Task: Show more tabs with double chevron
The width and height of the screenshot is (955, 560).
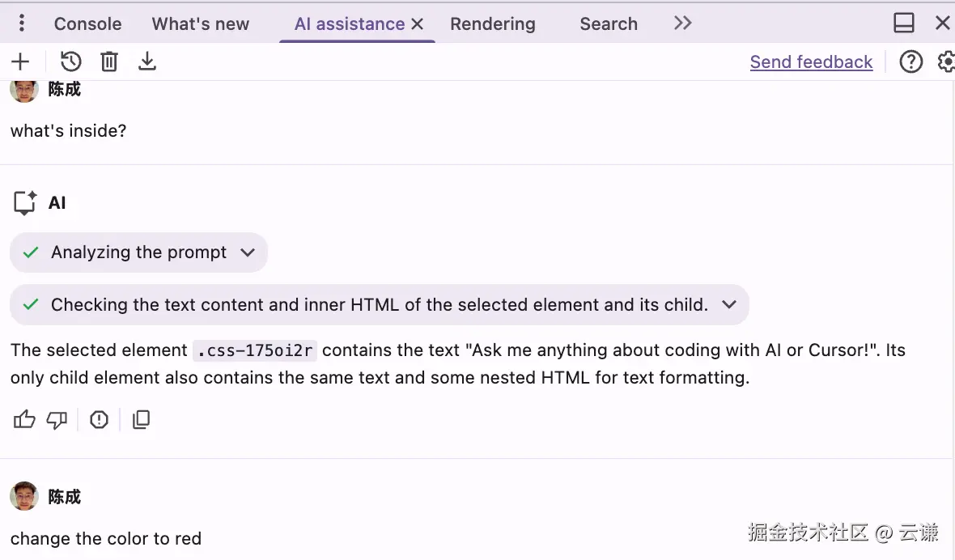Action: point(682,23)
